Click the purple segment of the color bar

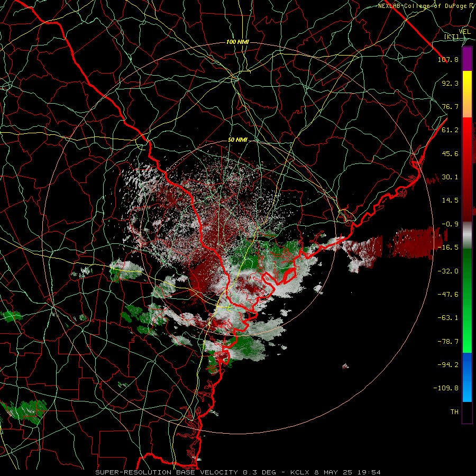coord(467,59)
